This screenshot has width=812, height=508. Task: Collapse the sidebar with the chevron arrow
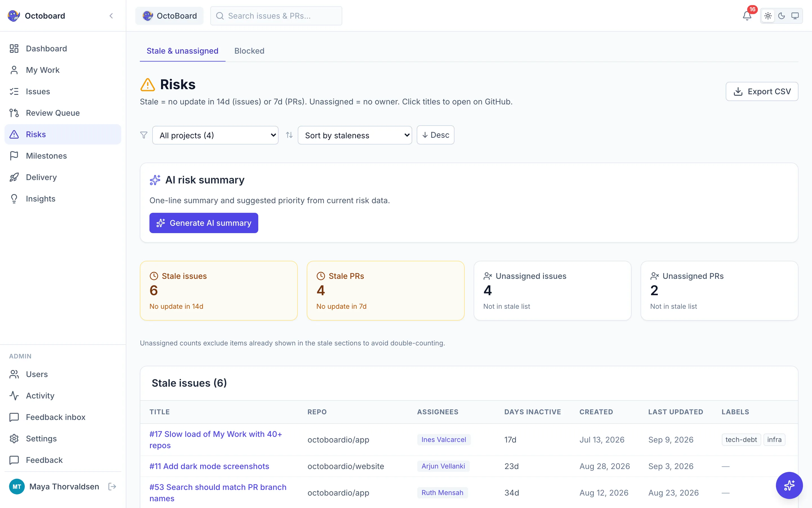[111, 16]
